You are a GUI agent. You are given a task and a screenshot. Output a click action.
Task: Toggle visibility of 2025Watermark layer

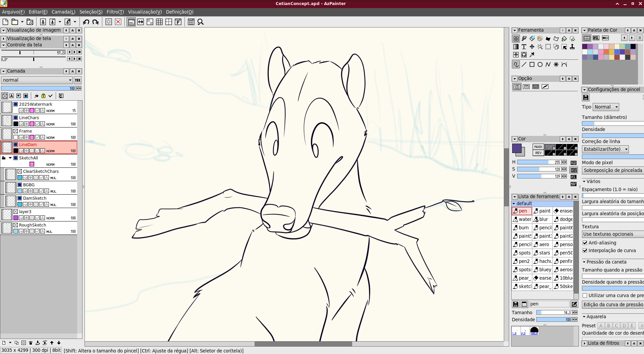tap(15, 104)
